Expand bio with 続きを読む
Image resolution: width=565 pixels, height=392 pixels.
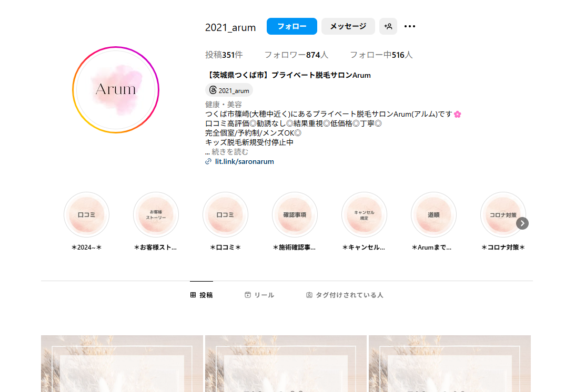(x=230, y=152)
